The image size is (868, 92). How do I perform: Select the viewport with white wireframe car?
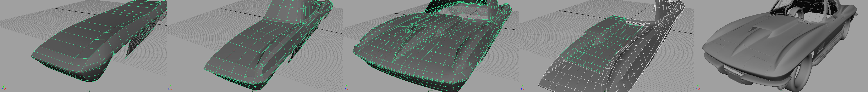click(606, 46)
